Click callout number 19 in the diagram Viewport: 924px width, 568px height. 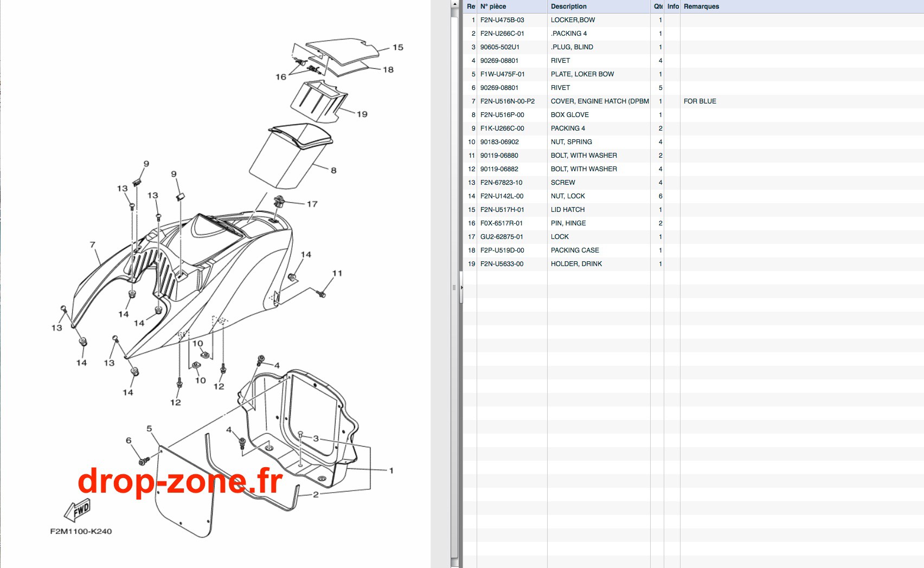(362, 114)
